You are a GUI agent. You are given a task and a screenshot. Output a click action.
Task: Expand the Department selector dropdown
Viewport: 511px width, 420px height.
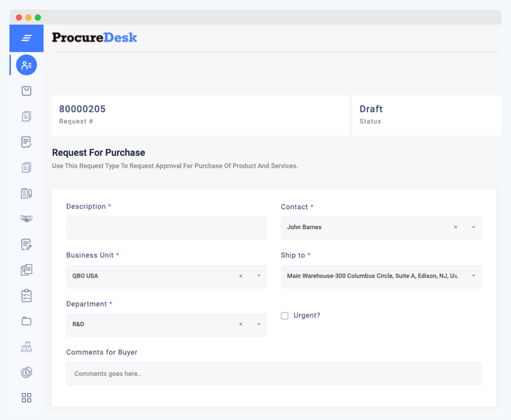click(x=258, y=325)
